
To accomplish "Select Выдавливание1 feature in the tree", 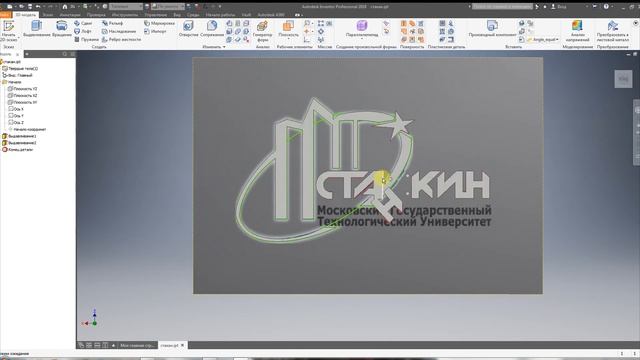I will click(x=19, y=136).
